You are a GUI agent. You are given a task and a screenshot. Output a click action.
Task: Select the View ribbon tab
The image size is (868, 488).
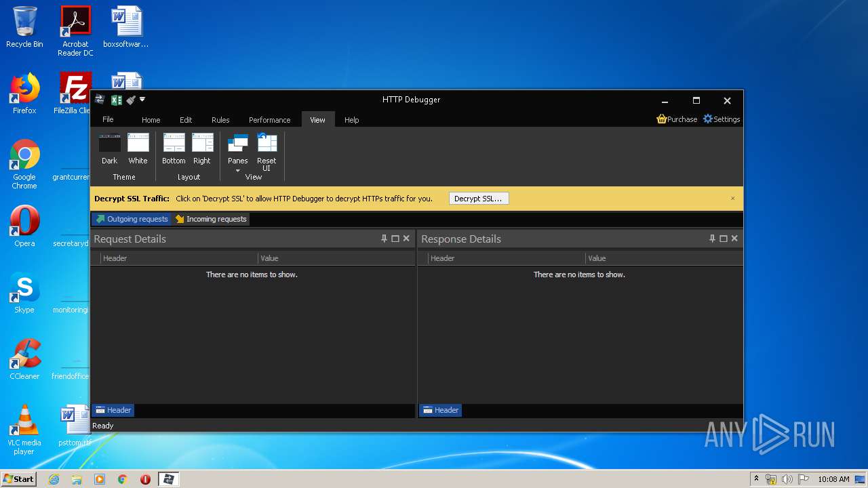[x=317, y=120]
